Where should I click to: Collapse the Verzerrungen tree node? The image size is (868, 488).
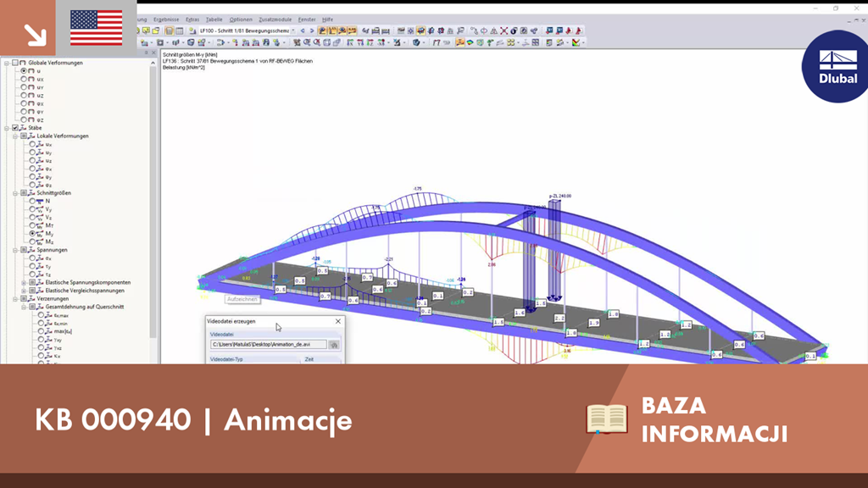point(15,299)
